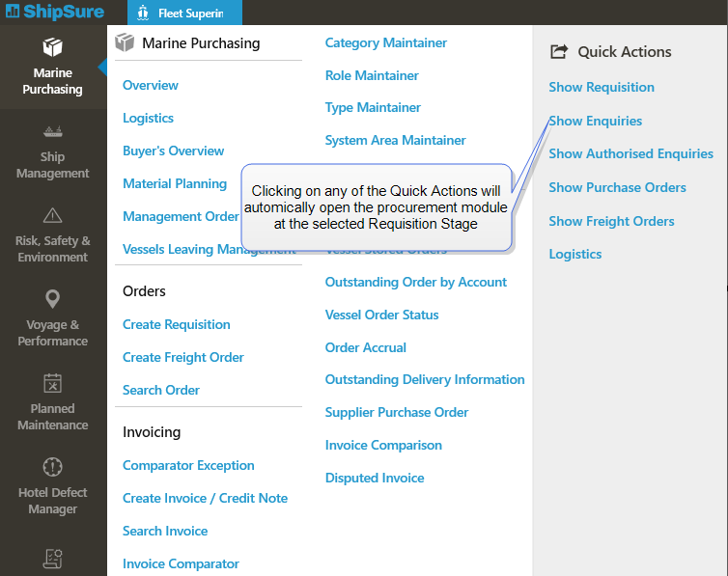Click the Supplier Purchase Order link
The height and width of the screenshot is (576, 728).
[397, 412]
